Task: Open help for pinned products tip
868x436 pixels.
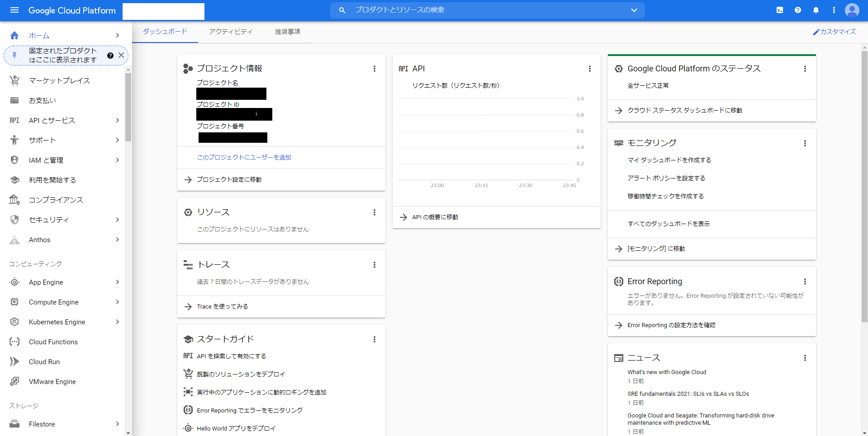Action: [x=110, y=55]
